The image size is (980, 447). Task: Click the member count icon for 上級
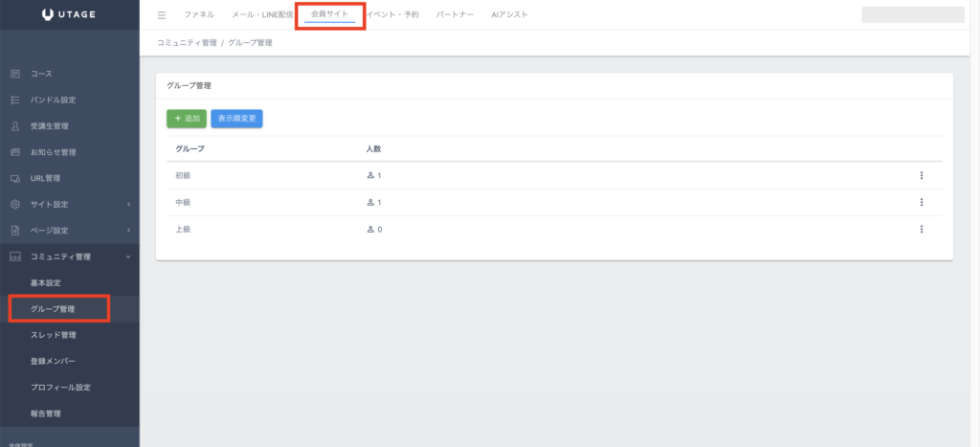pyautogui.click(x=370, y=230)
